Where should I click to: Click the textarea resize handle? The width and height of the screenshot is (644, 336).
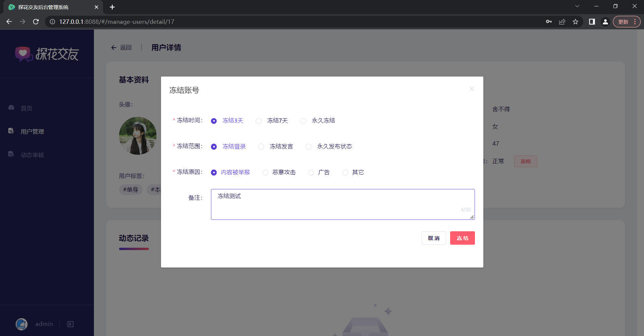click(x=472, y=217)
